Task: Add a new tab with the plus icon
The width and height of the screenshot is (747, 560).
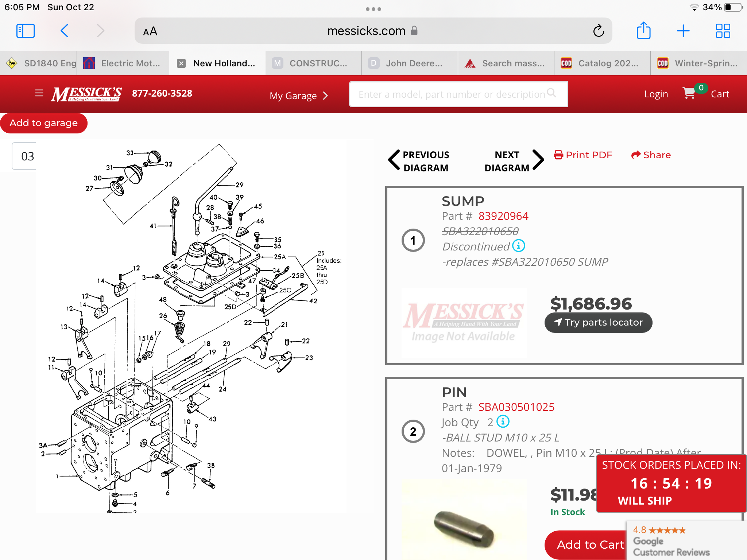Action: (x=683, y=31)
